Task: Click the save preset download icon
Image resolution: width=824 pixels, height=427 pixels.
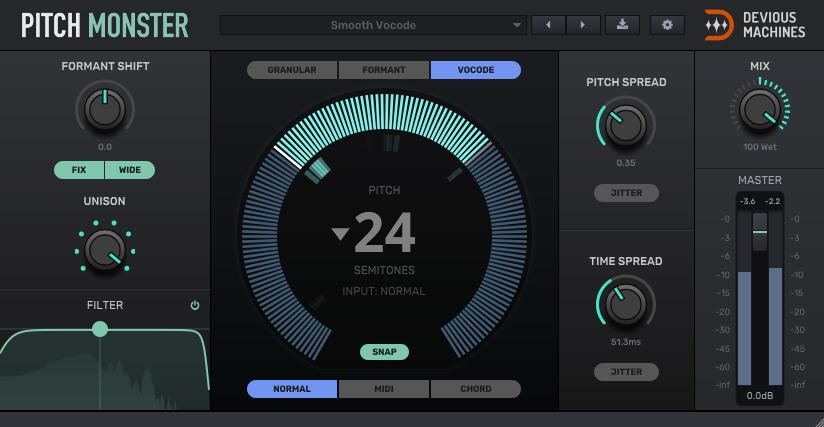Action: click(x=623, y=25)
